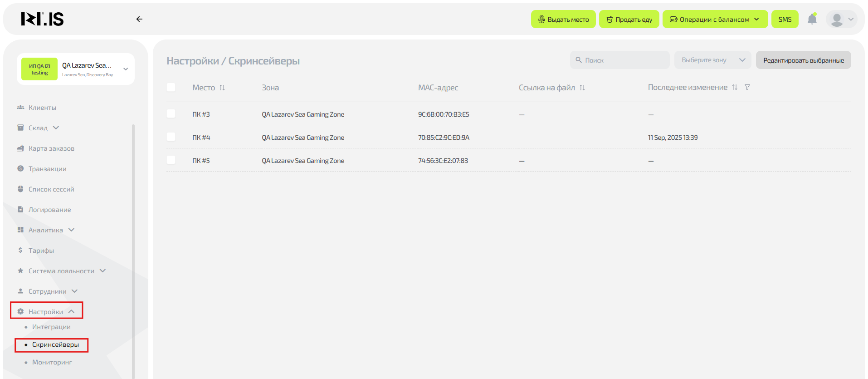Click the sidebar vertical scrollbar
The width and height of the screenshot is (868, 379).
click(x=133, y=250)
